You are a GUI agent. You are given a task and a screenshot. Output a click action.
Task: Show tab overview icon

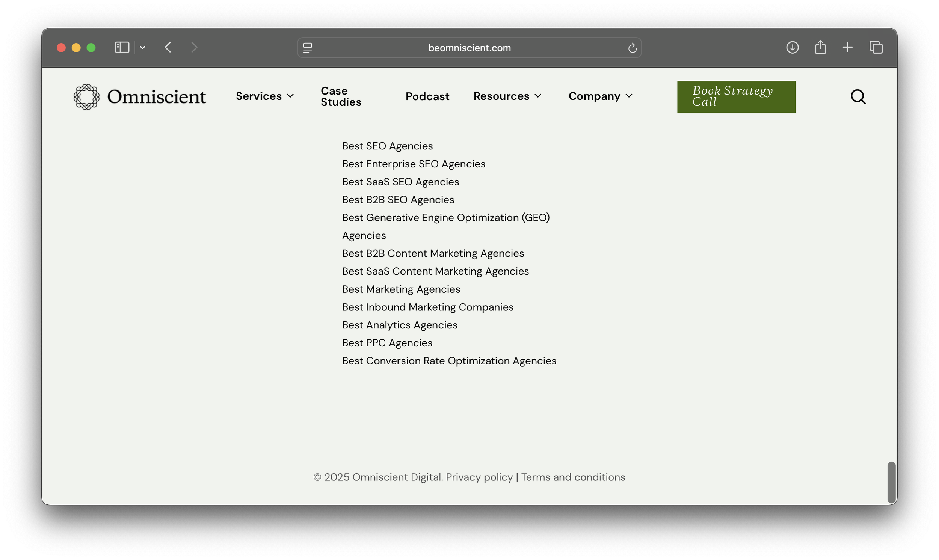coord(876,48)
